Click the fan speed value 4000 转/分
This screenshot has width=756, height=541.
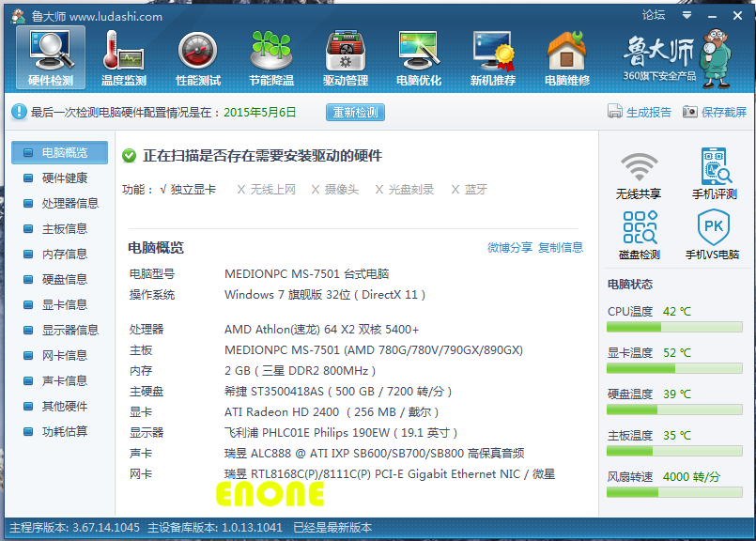[x=691, y=477]
